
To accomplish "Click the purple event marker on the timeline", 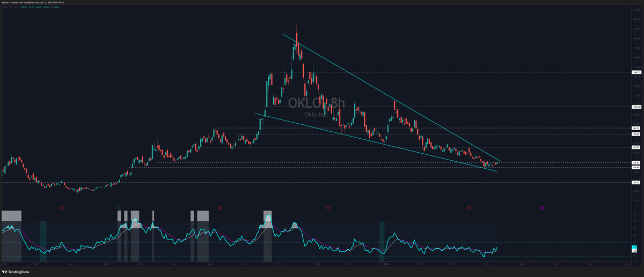I will [541, 207].
